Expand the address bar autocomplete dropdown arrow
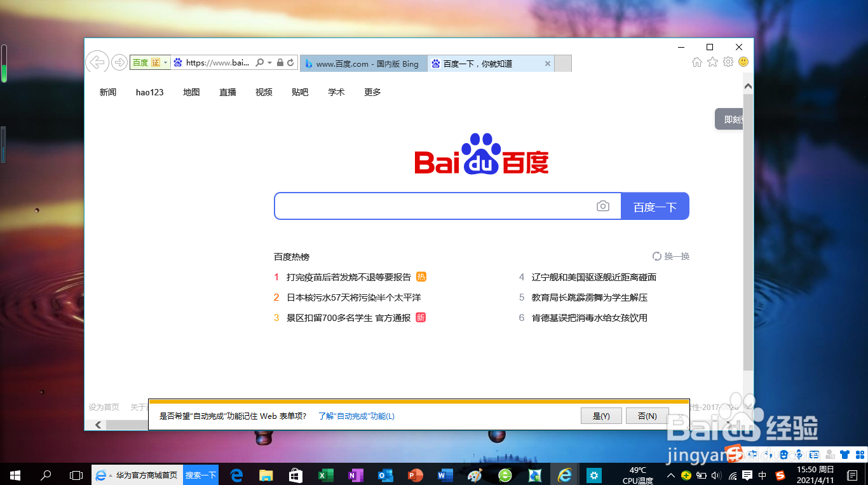868x485 pixels. (x=270, y=63)
